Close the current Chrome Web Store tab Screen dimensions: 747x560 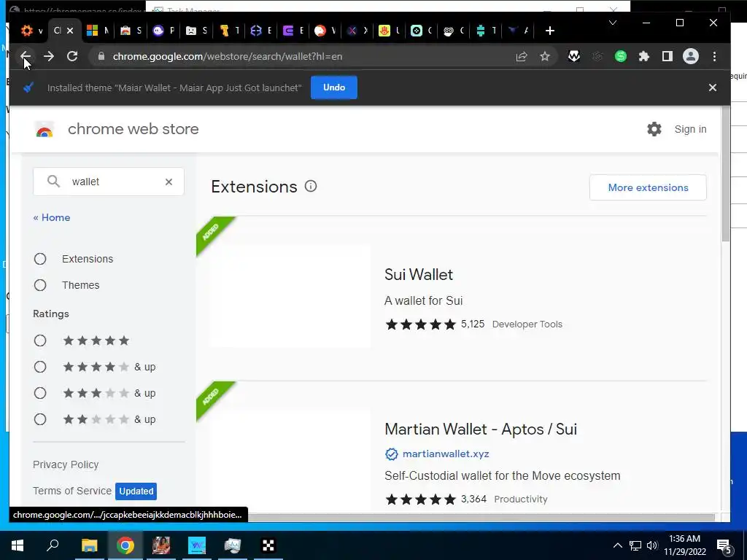coord(71,31)
